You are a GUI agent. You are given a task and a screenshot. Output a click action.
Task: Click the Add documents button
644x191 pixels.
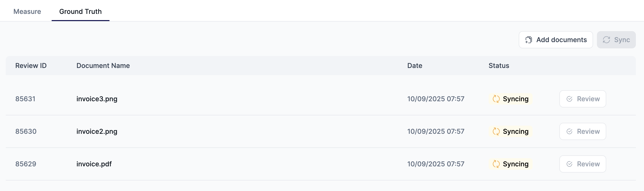pos(556,40)
